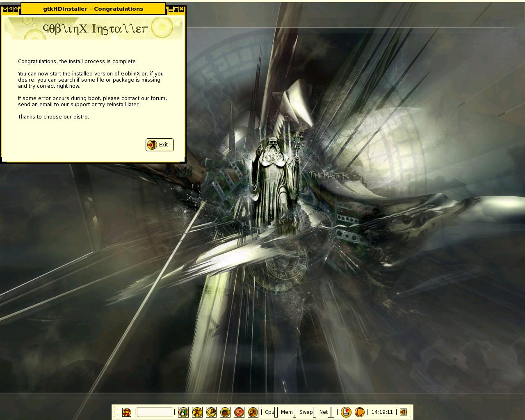The image size is (525, 420).
Task: Open the penguin launcher icon
Action: [x=183, y=412]
